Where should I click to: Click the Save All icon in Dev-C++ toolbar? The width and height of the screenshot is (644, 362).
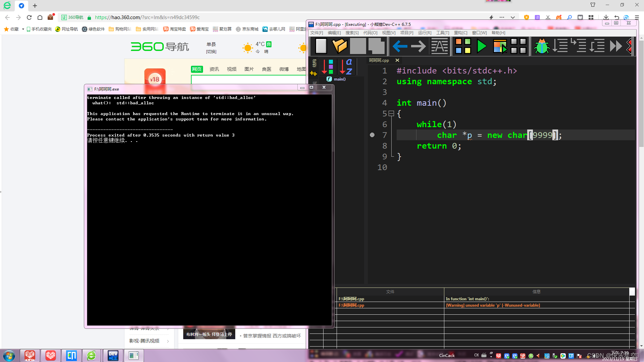(376, 46)
